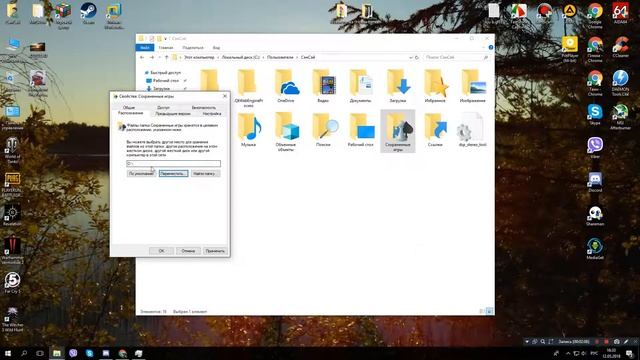Click OK in properties dialog

[161, 251]
